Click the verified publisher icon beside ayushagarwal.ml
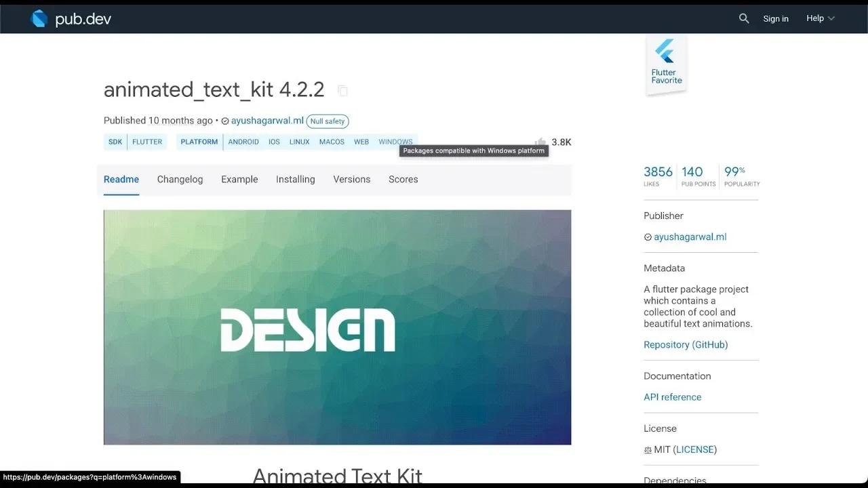Screen dimensions: 868x488 pos(224,121)
